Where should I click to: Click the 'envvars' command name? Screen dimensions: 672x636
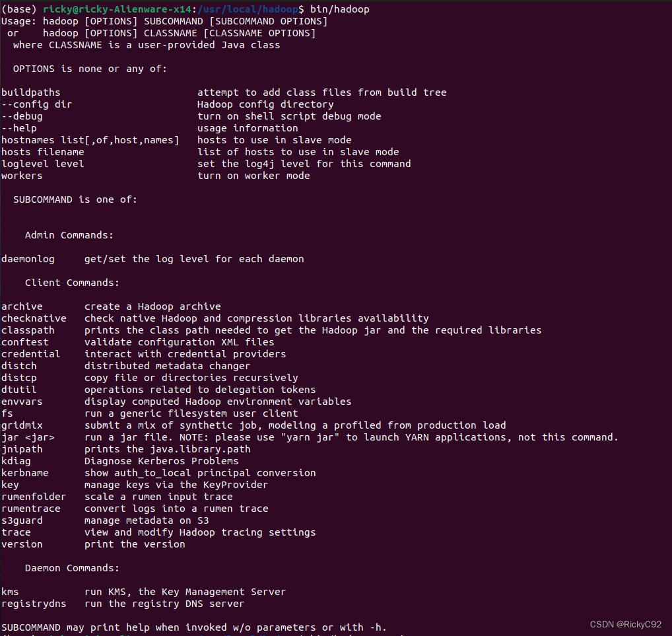click(22, 402)
